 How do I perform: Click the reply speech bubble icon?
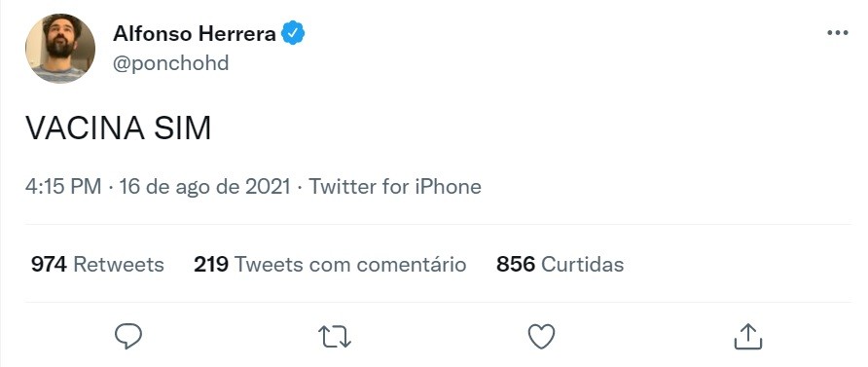(x=128, y=336)
